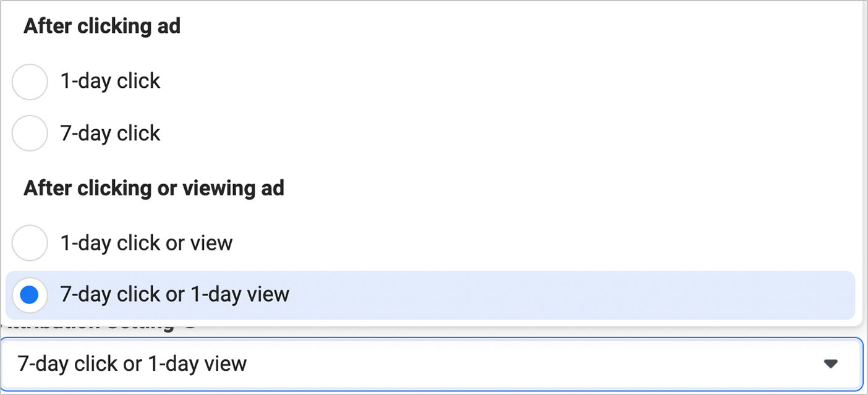This screenshot has height=395, width=868.
Task: Choose the 7-day click radio circle
Action: point(30,133)
